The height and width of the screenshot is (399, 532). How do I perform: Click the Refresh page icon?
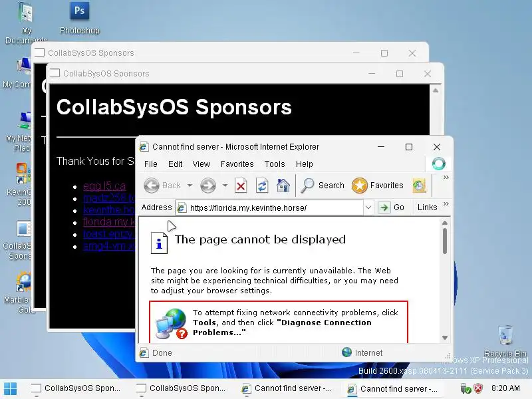[262, 186]
